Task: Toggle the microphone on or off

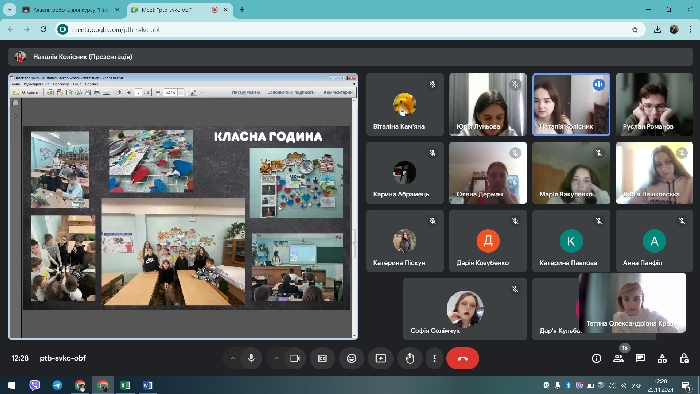Action: coord(251,358)
